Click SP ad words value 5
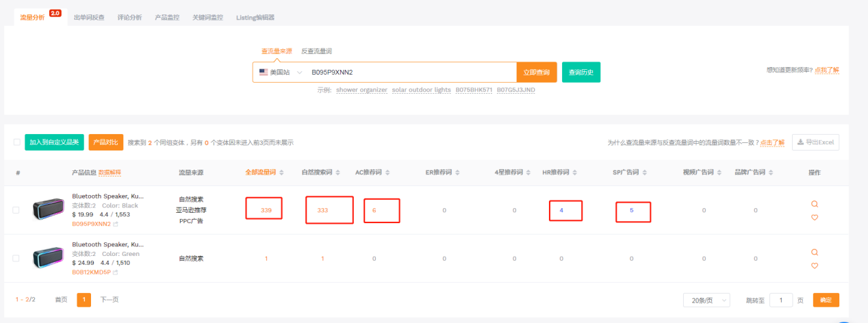Viewport: 868px width, 323px height. (631, 210)
